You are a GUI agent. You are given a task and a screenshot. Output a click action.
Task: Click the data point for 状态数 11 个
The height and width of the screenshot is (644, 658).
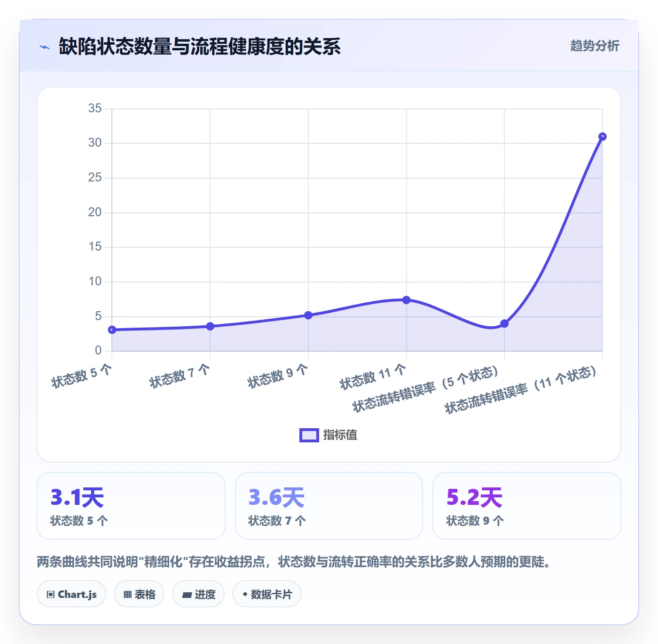tap(407, 300)
